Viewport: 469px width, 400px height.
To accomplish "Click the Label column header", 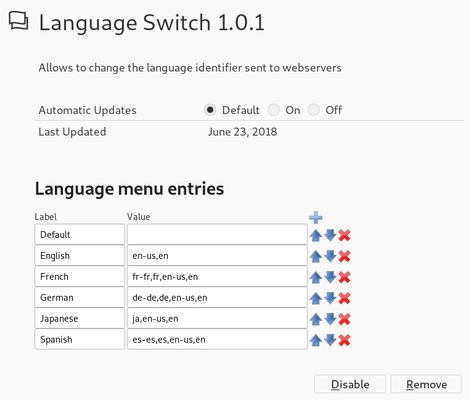I will click(x=46, y=217).
